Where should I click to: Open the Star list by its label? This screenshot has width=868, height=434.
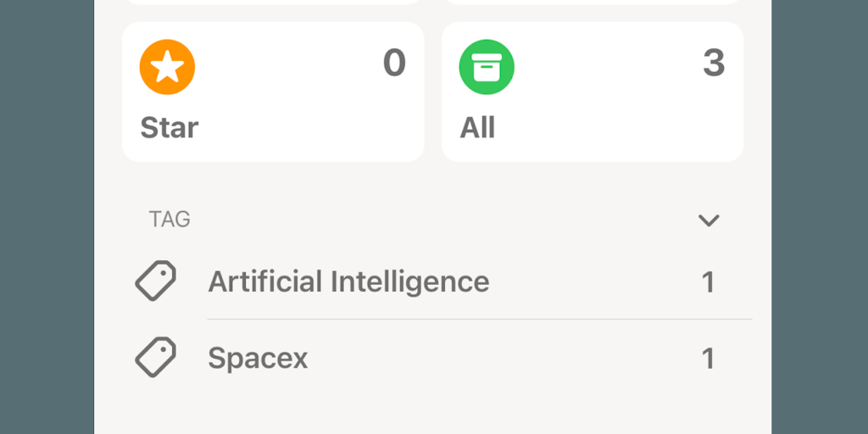click(x=169, y=128)
